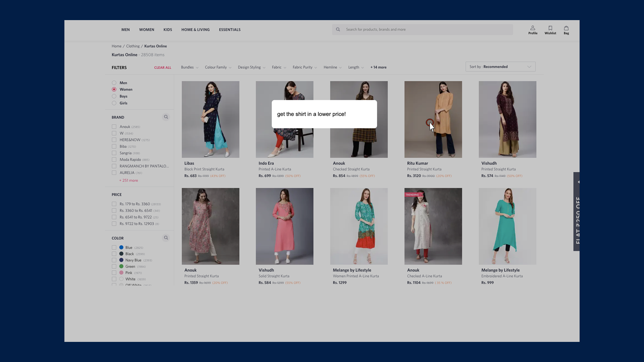
Task: Open the WOMEN menu in the navigation
Action: 147,29
